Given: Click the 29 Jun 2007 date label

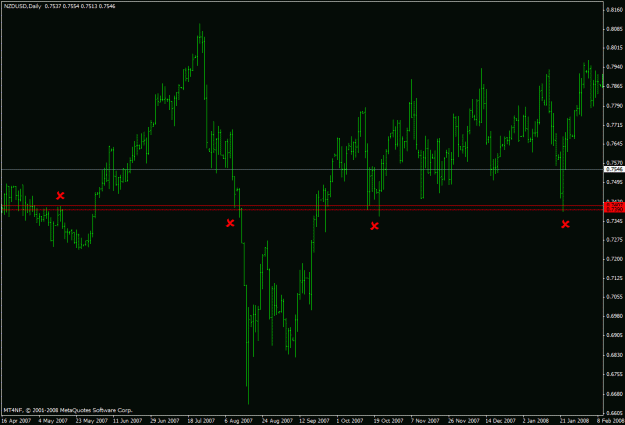Looking at the screenshot, I should (x=165, y=421).
